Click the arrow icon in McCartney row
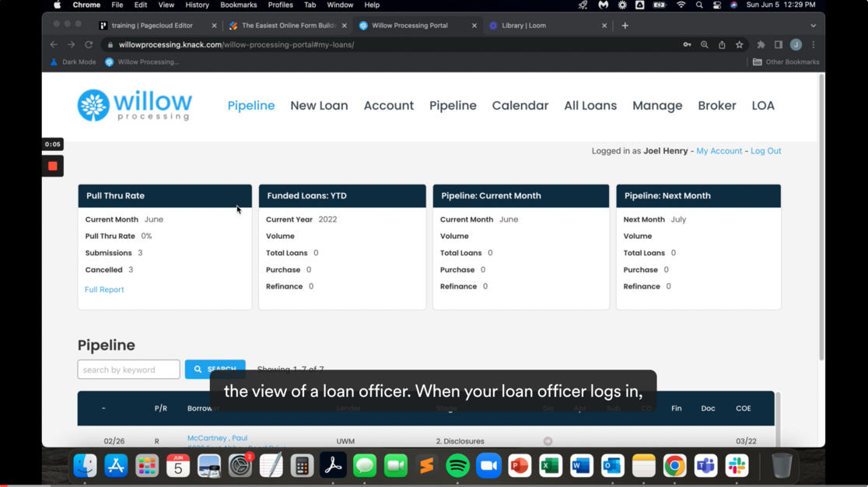The image size is (868, 487). (548, 441)
